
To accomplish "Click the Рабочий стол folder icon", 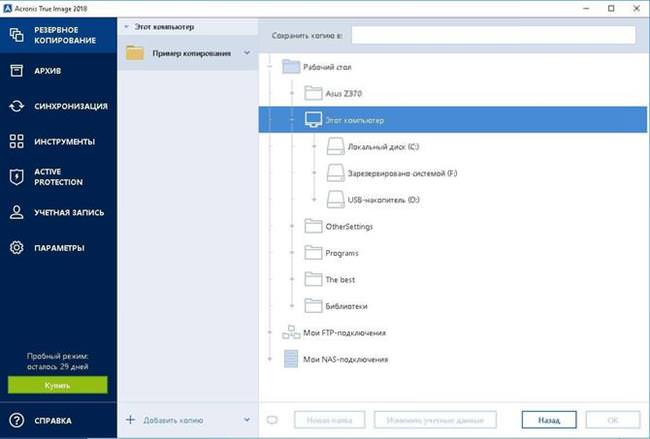I will tap(291, 67).
